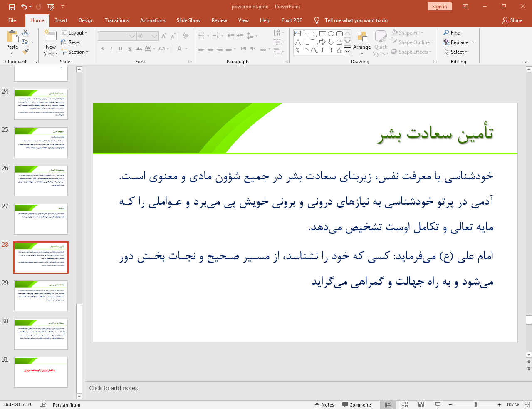The height and width of the screenshot is (409, 532).
Task: Toggle Bold formatting
Action: [102, 49]
